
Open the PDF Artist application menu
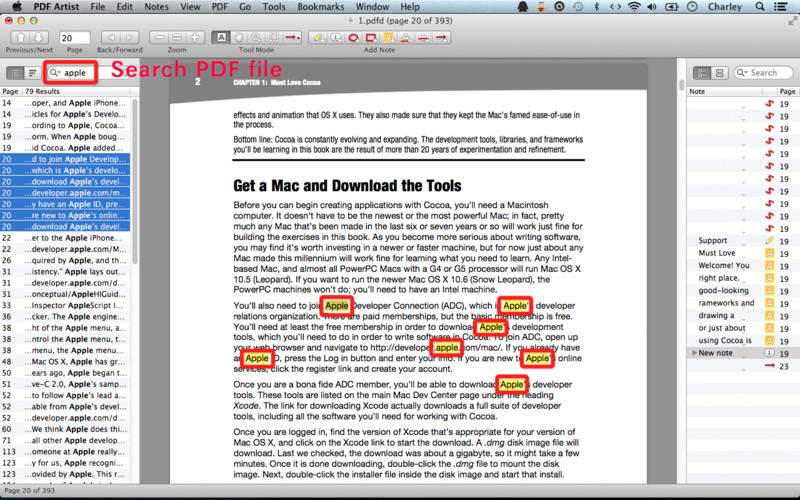[x=56, y=7]
